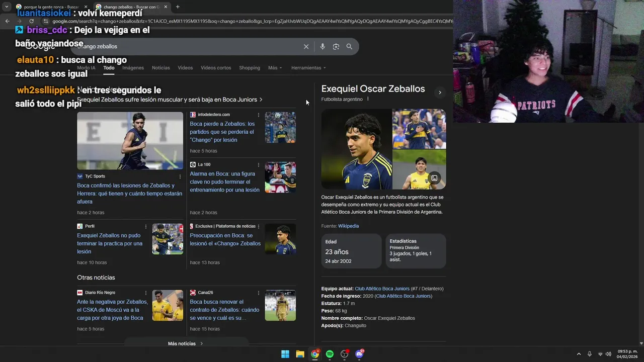Open Discord from taskbar
Image resolution: width=644 pixels, height=362 pixels.
pyautogui.click(x=359, y=354)
